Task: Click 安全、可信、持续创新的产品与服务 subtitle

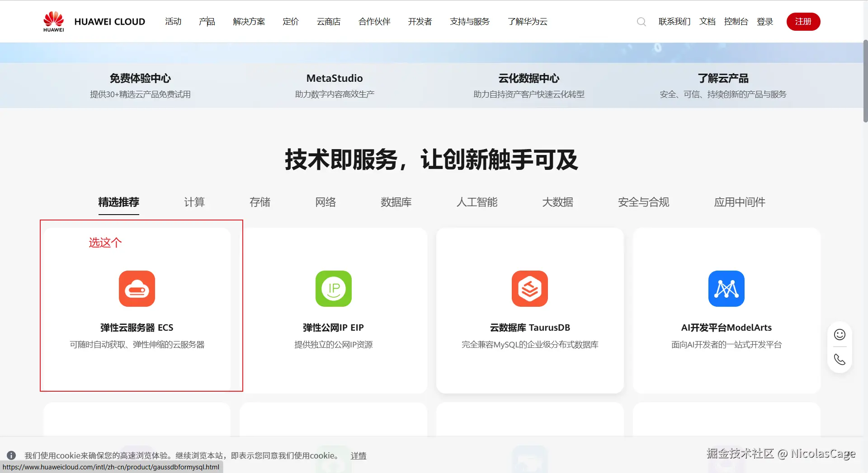Action: (723, 94)
